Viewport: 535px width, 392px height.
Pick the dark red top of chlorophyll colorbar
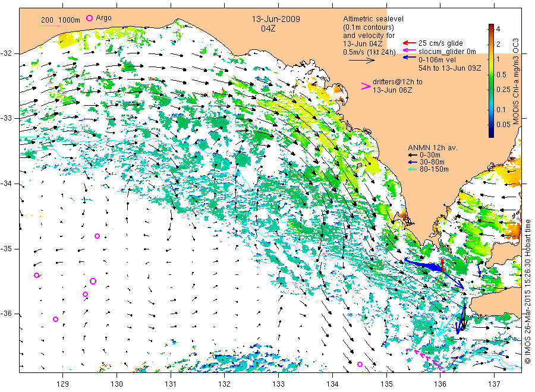click(491, 26)
